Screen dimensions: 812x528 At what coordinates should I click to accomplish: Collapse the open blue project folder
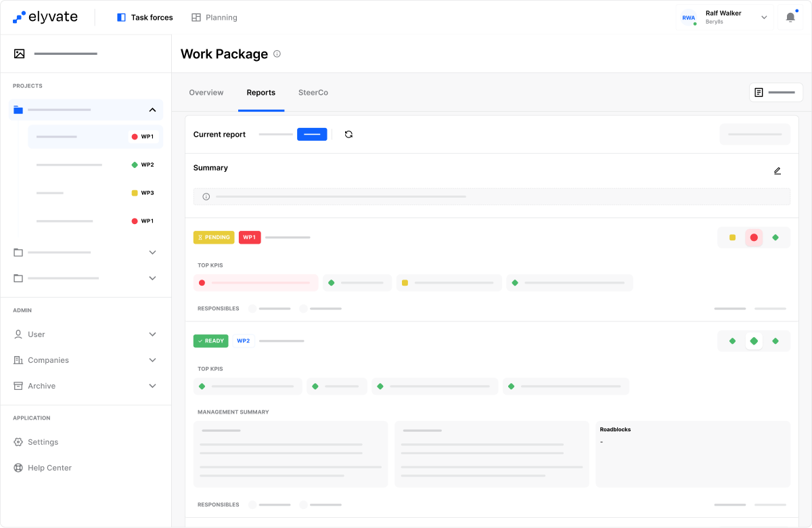[x=152, y=110]
